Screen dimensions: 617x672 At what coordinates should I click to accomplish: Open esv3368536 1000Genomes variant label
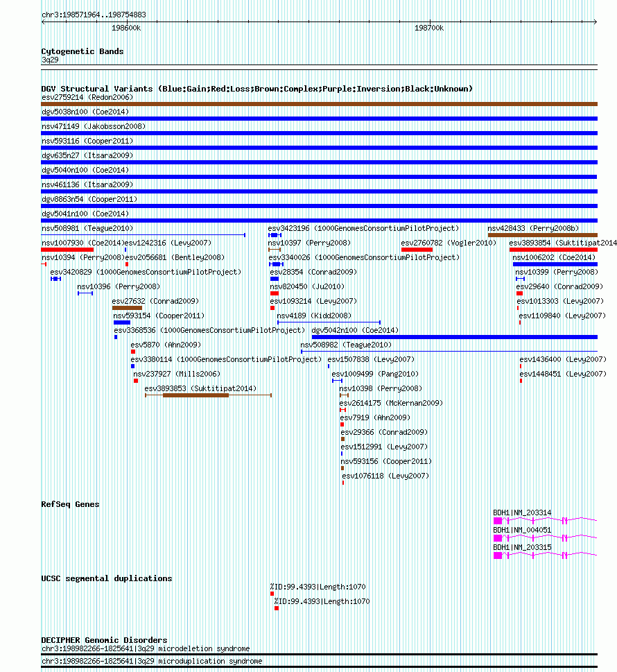pyautogui.click(x=209, y=330)
